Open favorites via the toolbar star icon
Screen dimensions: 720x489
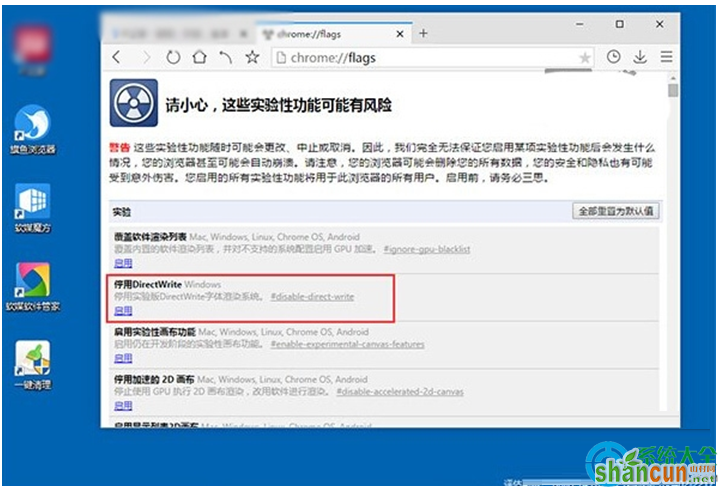coord(252,57)
